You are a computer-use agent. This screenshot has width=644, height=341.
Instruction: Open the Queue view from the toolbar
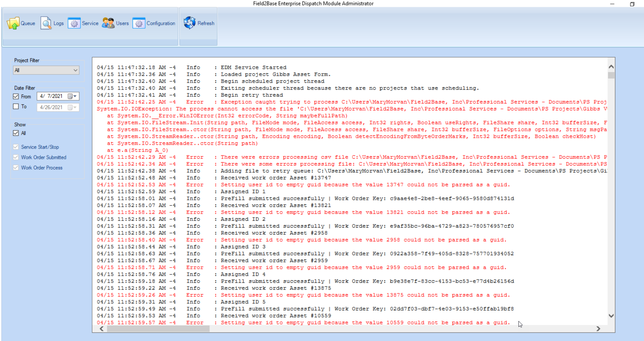pos(21,23)
